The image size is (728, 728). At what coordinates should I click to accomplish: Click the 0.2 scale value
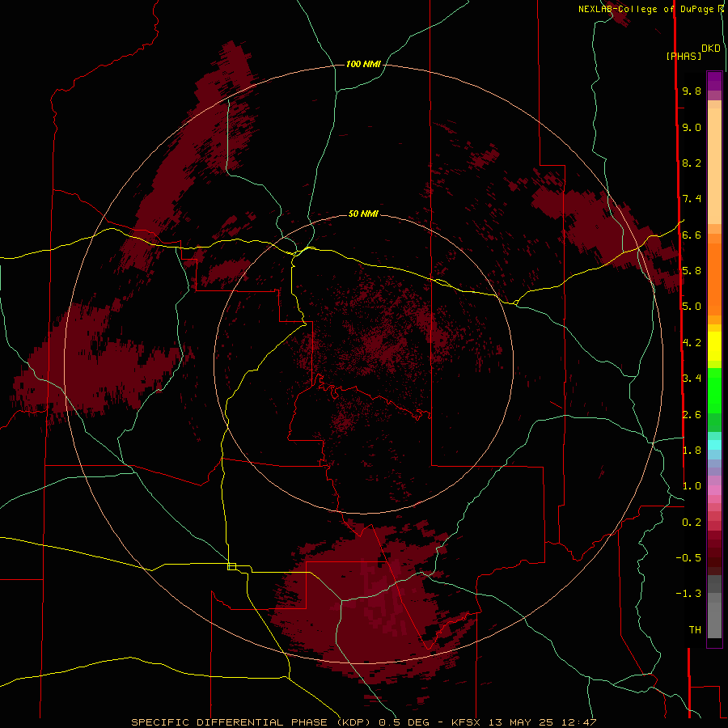692,523
